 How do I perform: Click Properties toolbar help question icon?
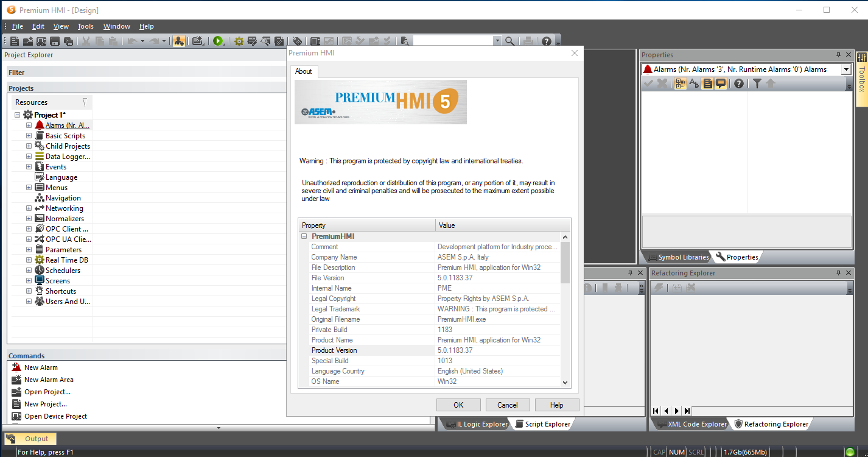738,83
